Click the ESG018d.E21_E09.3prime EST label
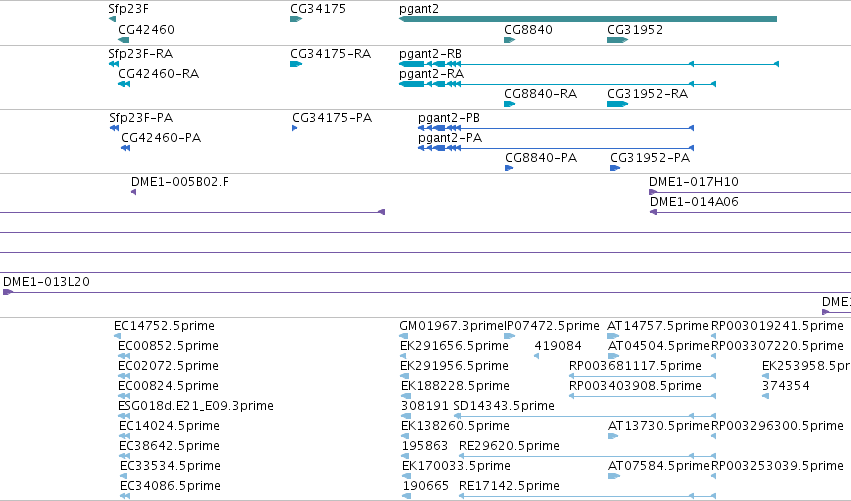Viewport: 851px width, 501px height. point(196,406)
